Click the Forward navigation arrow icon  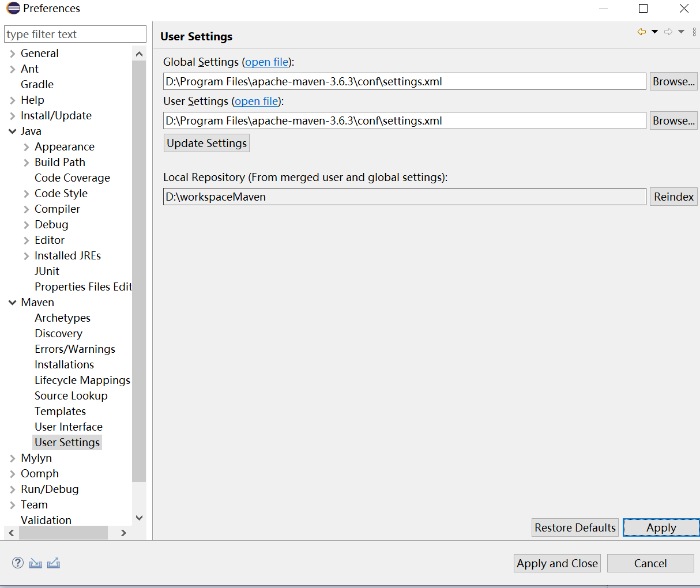pyautogui.click(x=668, y=32)
